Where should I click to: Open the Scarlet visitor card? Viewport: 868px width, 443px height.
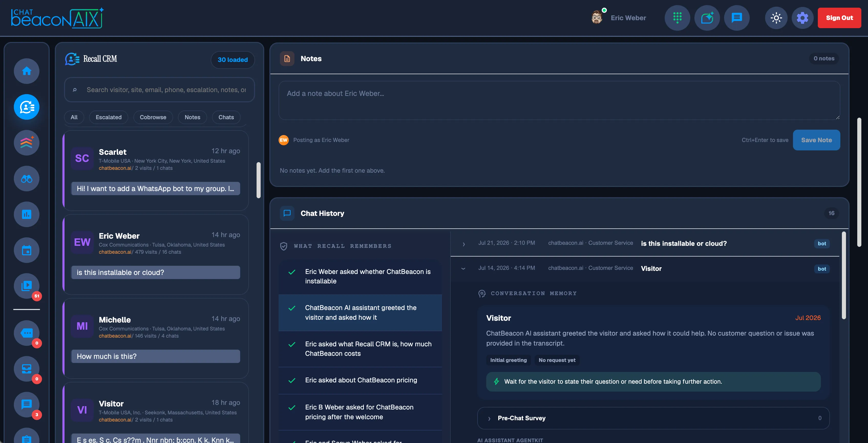pos(156,171)
